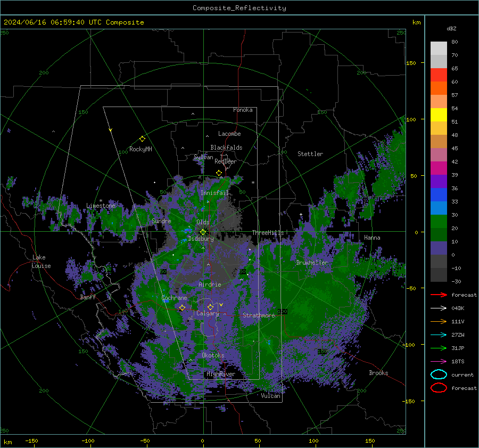Click the red forecast arrow in the legend
The height and width of the screenshot is (448, 479).
(439, 295)
